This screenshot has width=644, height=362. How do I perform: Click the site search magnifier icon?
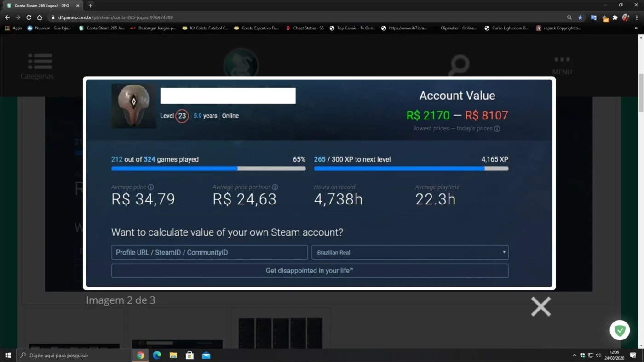point(459,65)
